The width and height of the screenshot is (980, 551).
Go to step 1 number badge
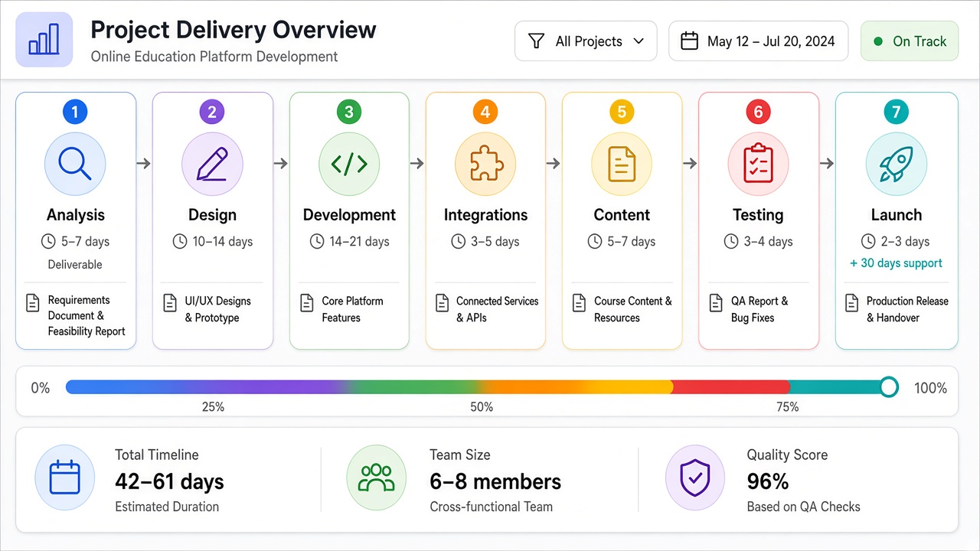pos(75,112)
